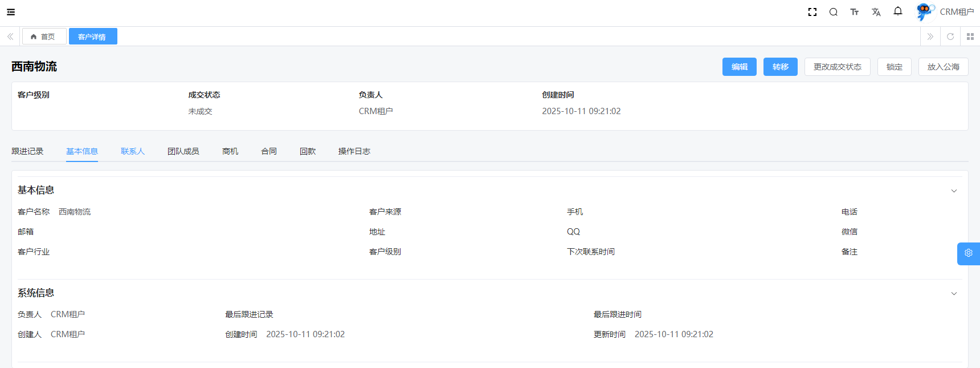The height and width of the screenshot is (368, 980).
Task: Switch to the 联系人 tab
Action: tap(133, 151)
